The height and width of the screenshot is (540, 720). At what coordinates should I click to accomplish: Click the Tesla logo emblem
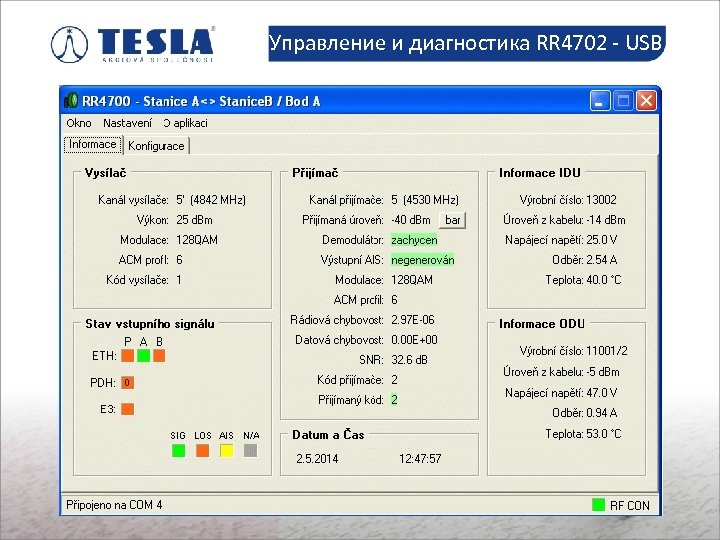pos(69,44)
